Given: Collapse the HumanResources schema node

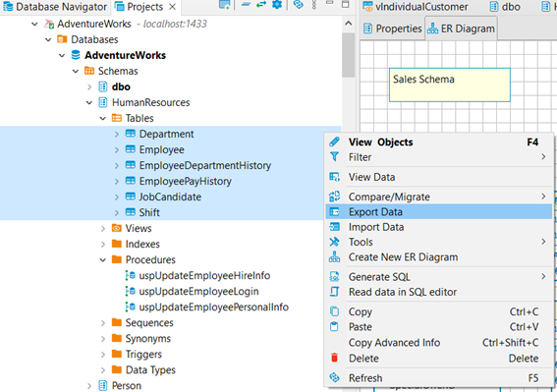Looking at the screenshot, I should coord(89,103).
